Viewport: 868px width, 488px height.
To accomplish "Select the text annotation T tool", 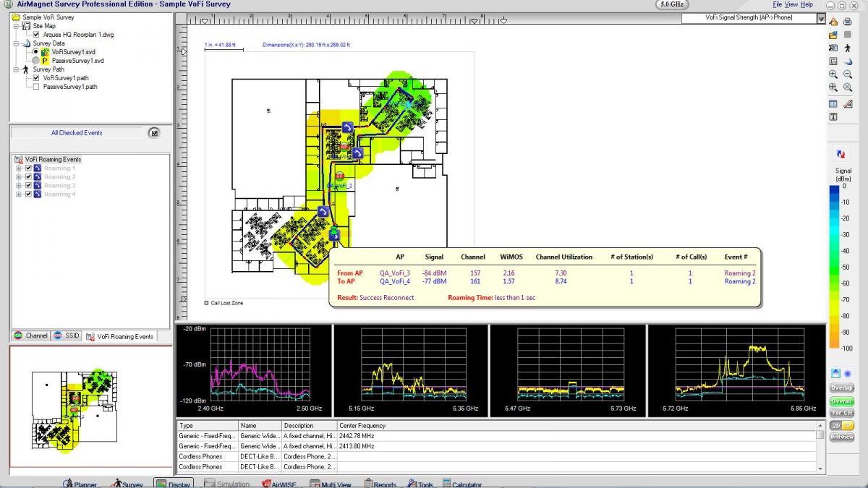I will point(833,117).
